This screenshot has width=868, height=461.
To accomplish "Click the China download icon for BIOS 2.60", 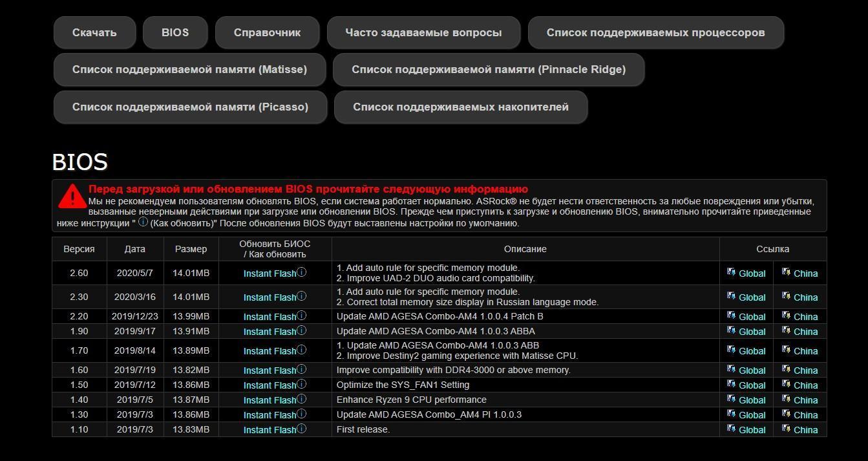I will pos(786,272).
